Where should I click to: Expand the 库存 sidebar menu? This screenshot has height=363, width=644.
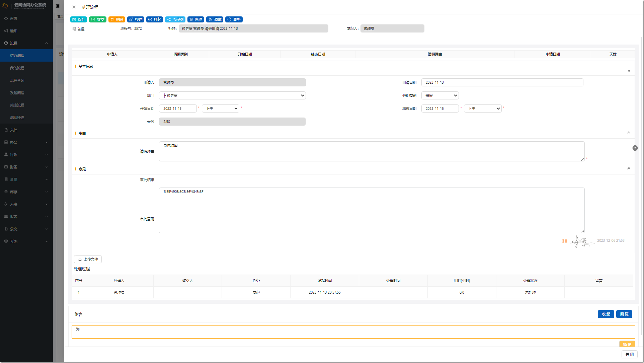(26, 192)
